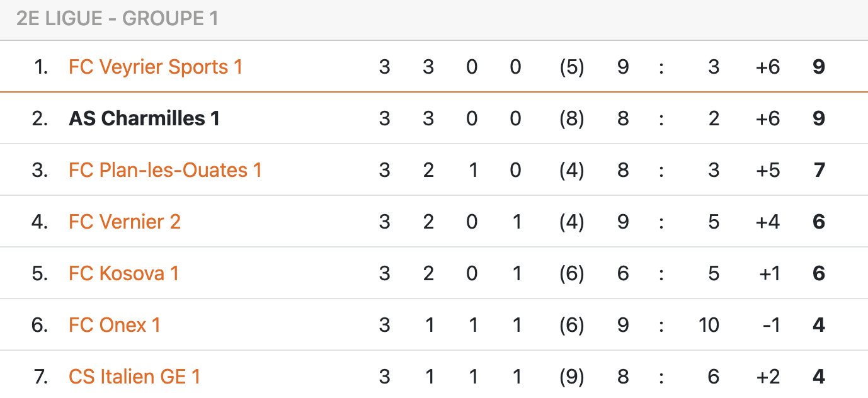Select the AS Charmilles 1 team name
Viewport: 868px width, 398px height.
pos(144,118)
